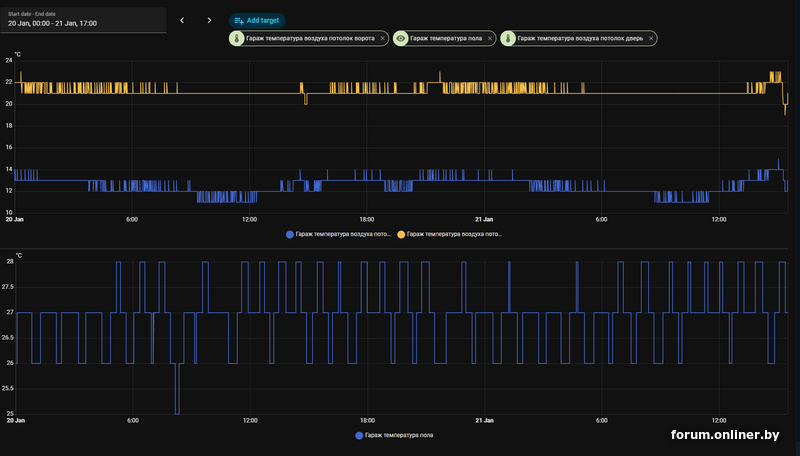800x456 pixels.
Task: Click the 20 Jan label on lower chart axis
Action: (15, 420)
